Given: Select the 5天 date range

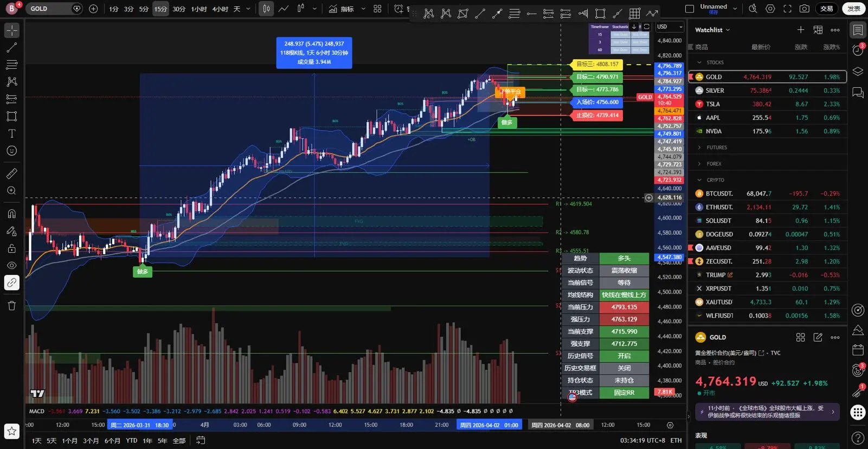Looking at the screenshot, I should pos(52,440).
